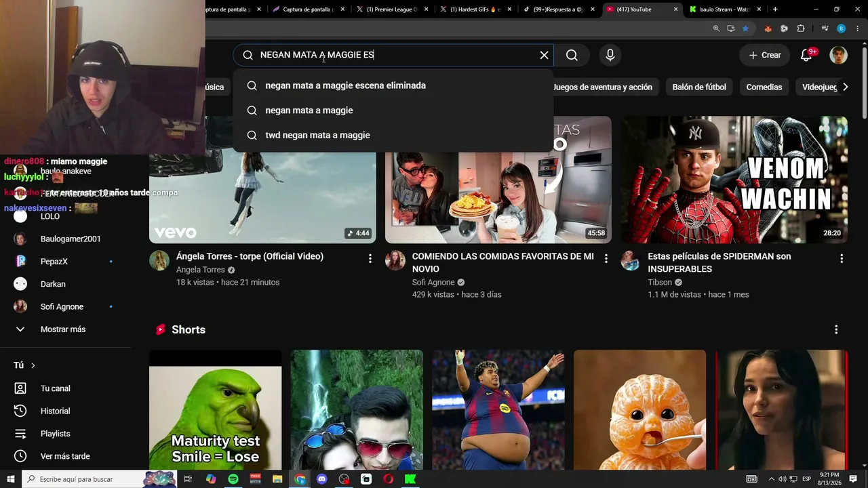Go to the Tibson channel link
The image size is (868, 488).
click(660, 282)
